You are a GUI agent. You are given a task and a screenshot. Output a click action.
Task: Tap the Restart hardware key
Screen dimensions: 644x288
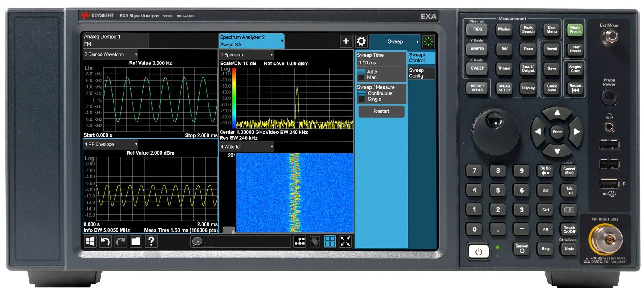[x=575, y=88]
